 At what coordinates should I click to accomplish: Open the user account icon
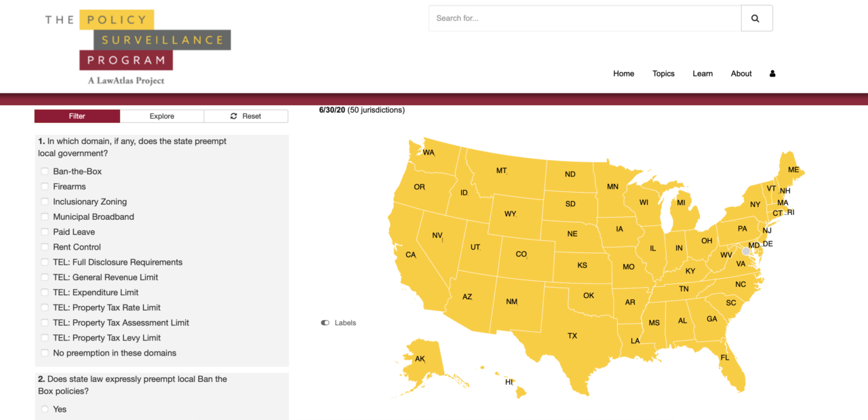click(x=772, y=74)
